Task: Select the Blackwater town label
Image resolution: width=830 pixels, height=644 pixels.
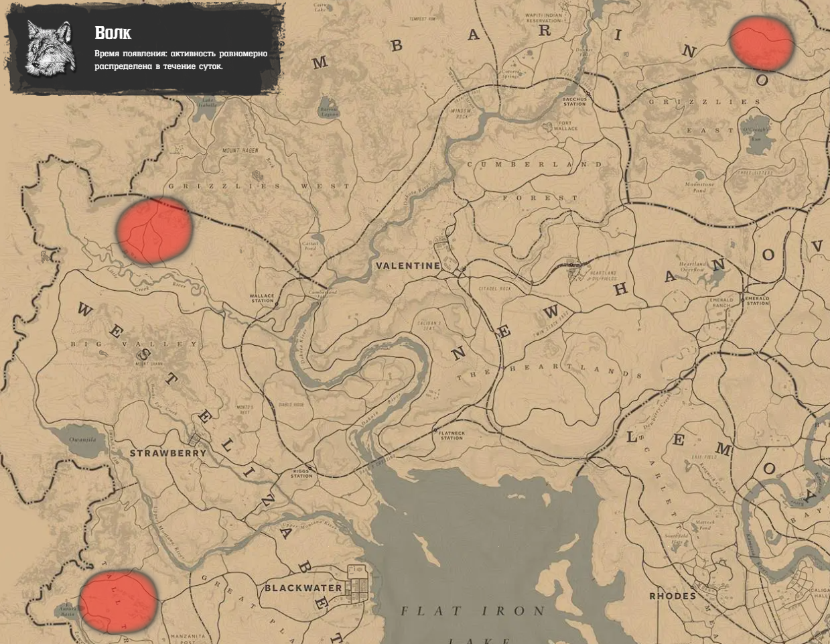Action: [303, 588]
